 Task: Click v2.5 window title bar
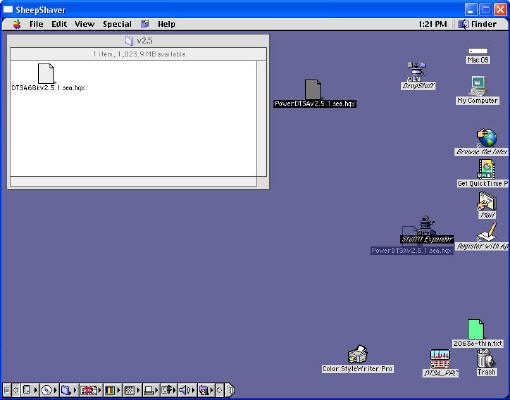(138, 41)
